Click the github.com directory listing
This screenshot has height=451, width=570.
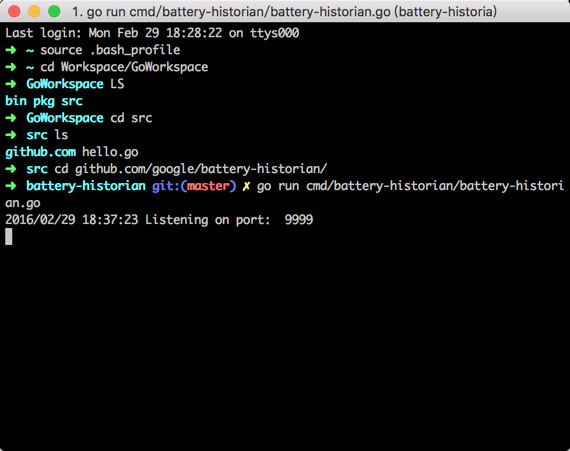click(x=41, y=152)
